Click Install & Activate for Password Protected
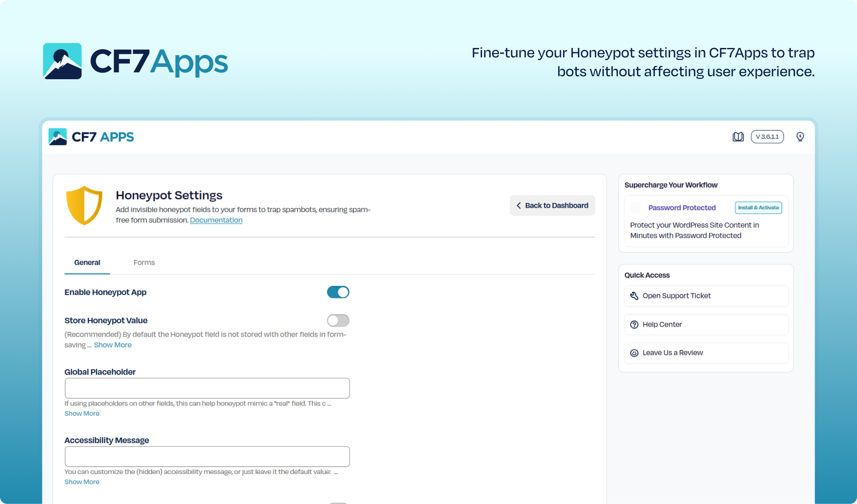 pos(758,208)
